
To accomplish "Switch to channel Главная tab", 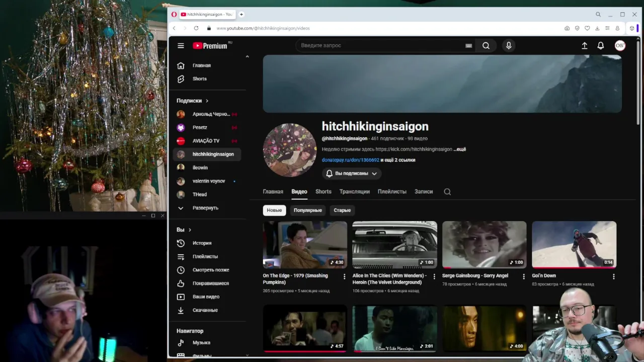I will pos(273,192).
